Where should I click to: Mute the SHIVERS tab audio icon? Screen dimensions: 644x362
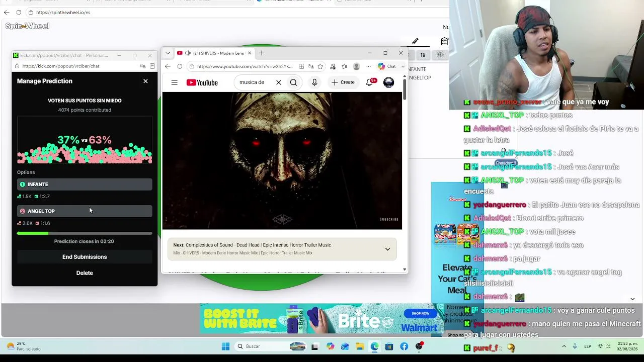[188, 53]
